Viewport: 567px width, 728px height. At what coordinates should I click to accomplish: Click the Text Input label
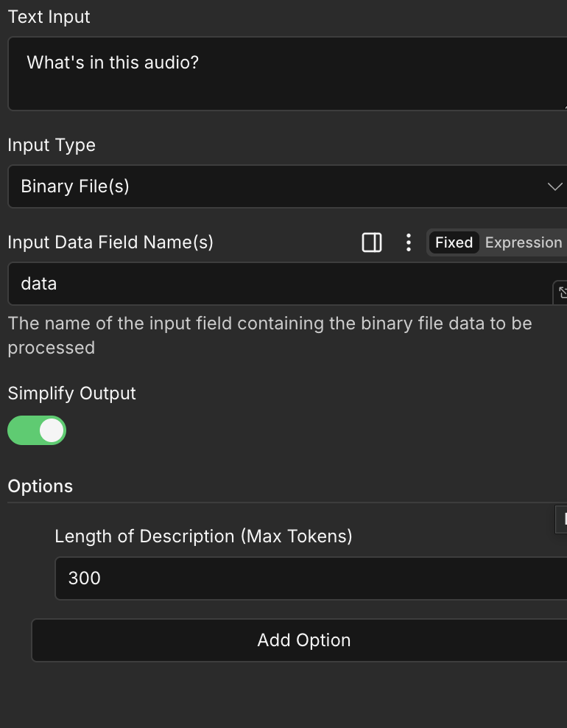(x=49, y=17)
